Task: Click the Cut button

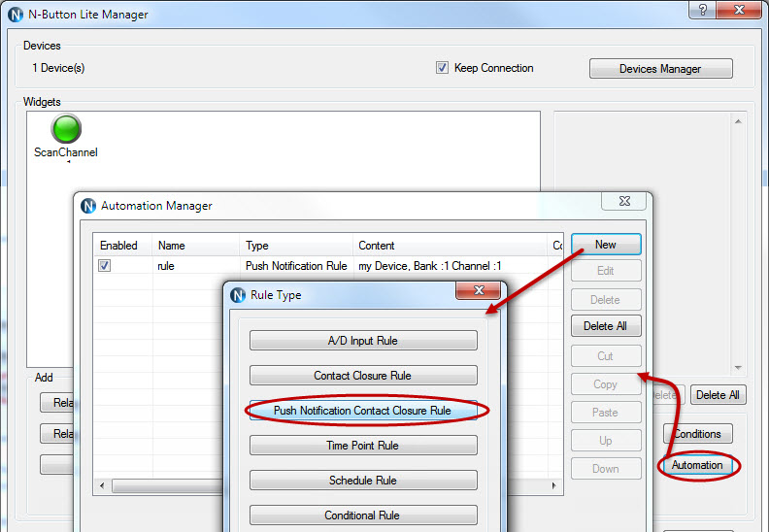Action: click(x=606, y=356)
